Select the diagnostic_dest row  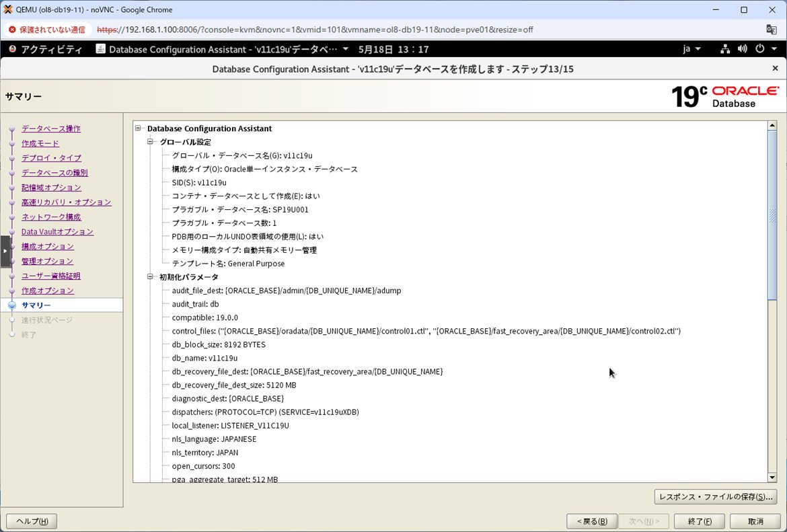click(x=228, y=399)
